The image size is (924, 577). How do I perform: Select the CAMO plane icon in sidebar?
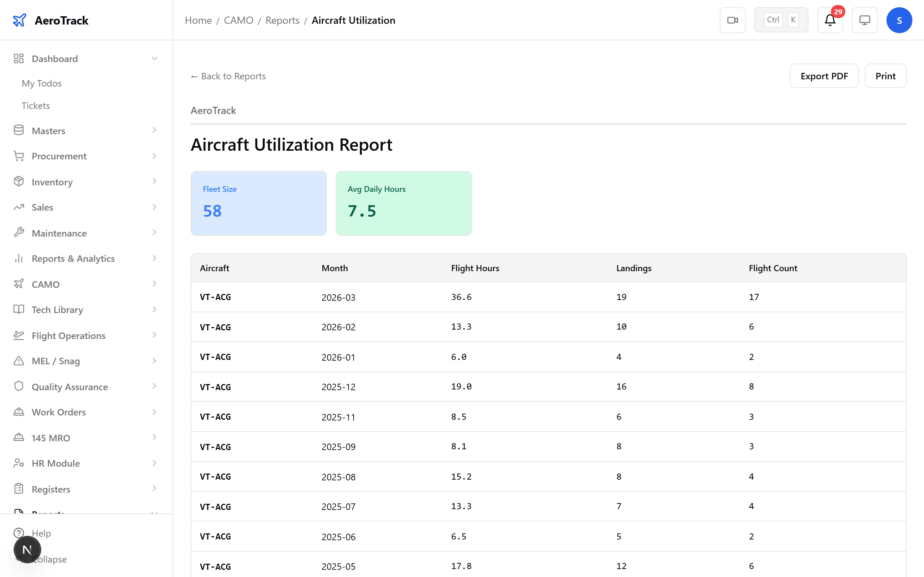(19, 284)
